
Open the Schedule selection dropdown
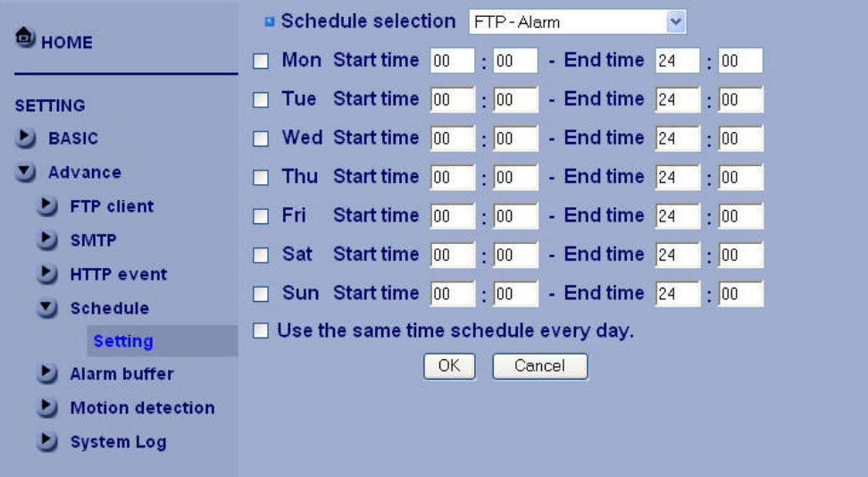676,22
